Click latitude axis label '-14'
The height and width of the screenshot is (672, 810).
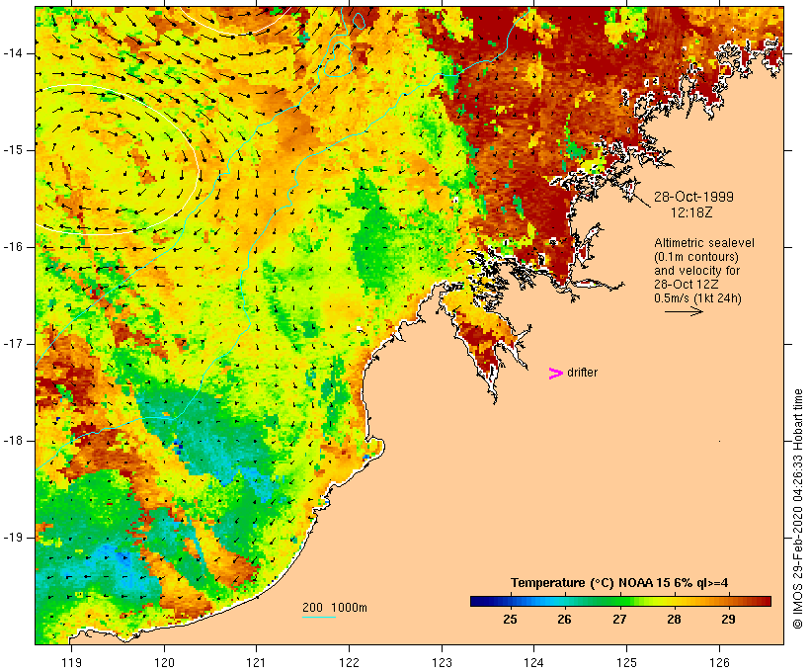click(13, 53)
